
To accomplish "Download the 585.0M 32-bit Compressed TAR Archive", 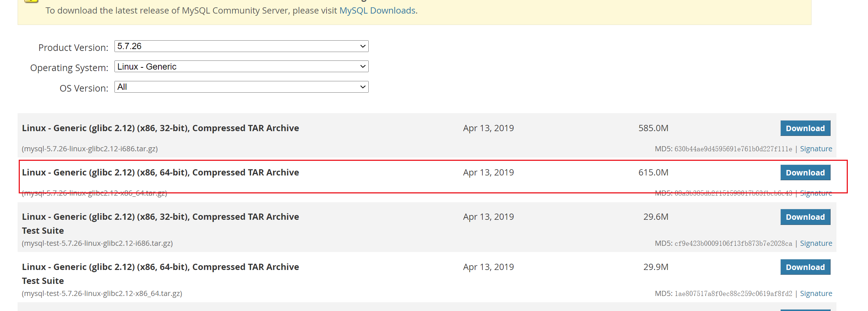I will 805,128.
